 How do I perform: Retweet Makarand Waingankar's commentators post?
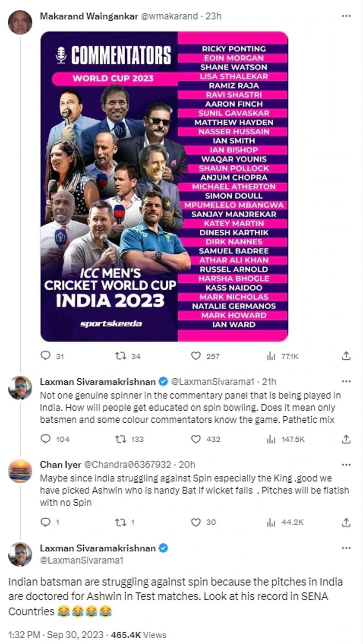pos(121,356)
